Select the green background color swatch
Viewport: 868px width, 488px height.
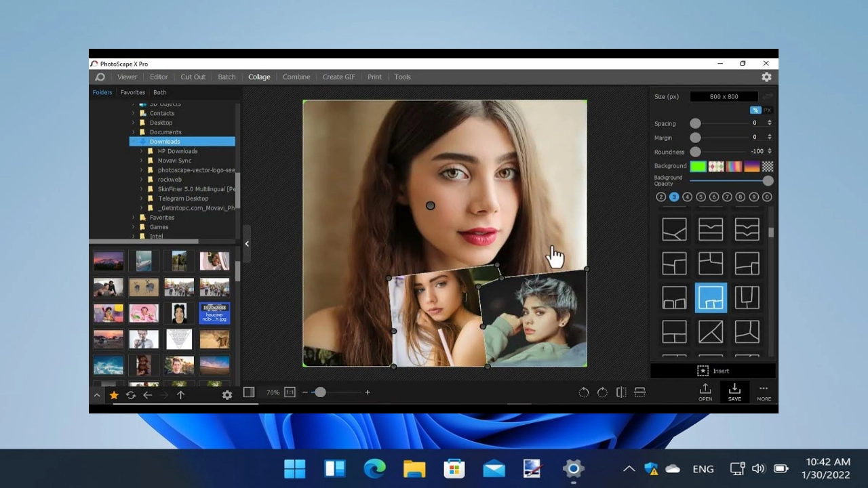698,167
